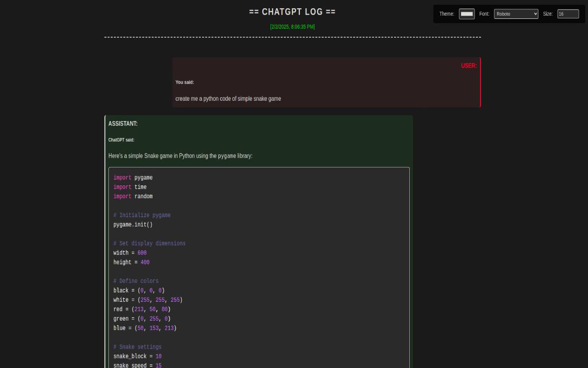
Task: Click the message 'create me a python code of simple snake game'
Action: click(x=228, y=98)
